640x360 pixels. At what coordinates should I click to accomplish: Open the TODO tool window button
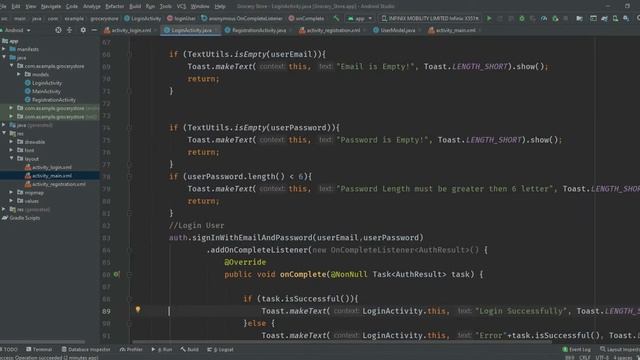tap(9, 349)
